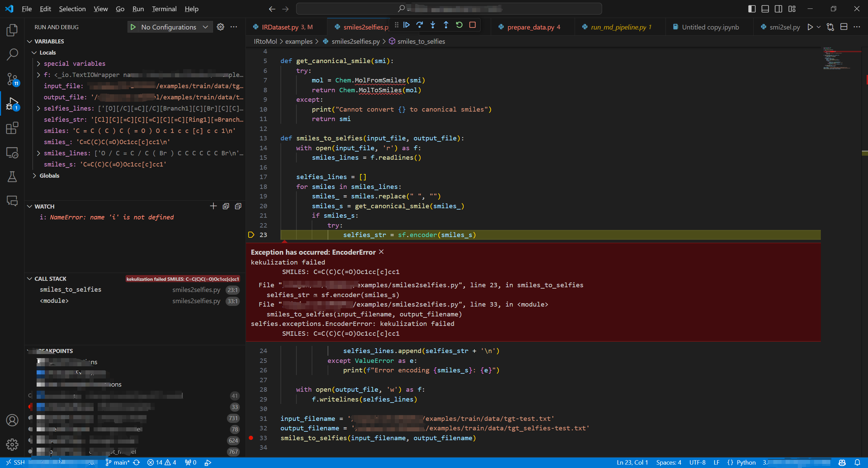Open problems via errors and warnings count
The height and width of the screenshot is (468, 868).
(x=162, y=463)
